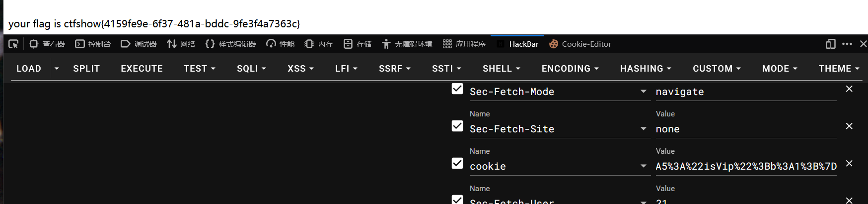Open the devtools three-dots more menu
This screenshot has width=868, height=204.
(847, 44)
